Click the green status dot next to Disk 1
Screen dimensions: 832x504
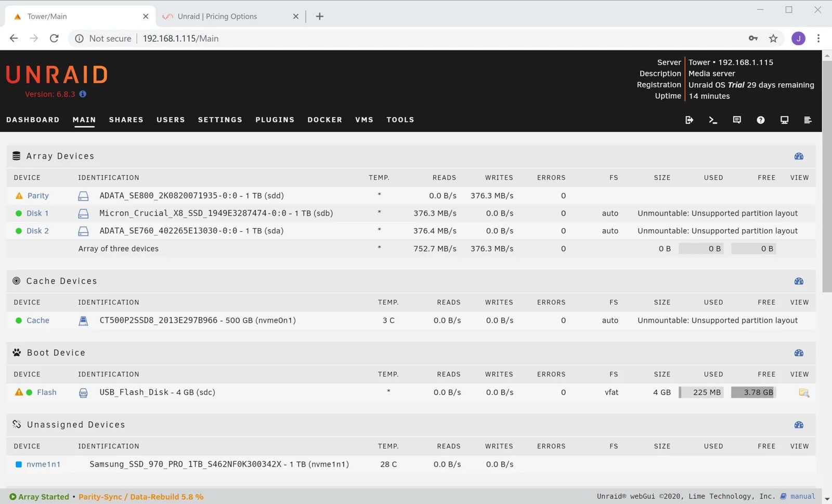(x=19, y=213)
